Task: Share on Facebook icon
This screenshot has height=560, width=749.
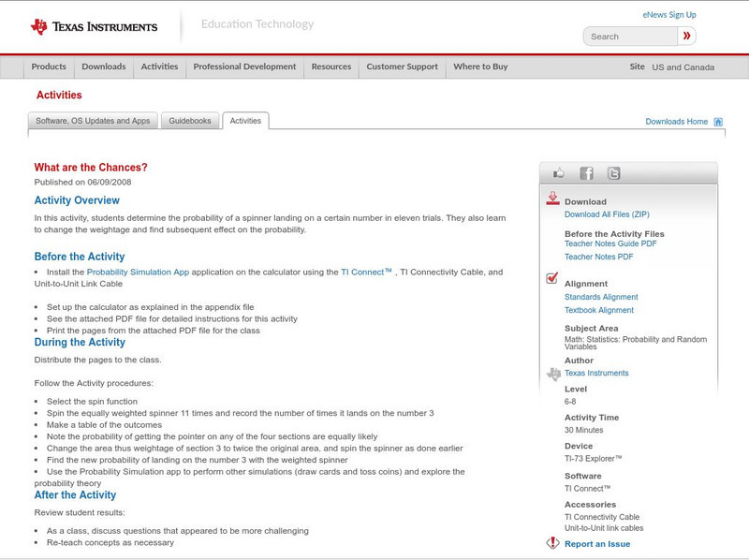Action: [586, 173]
